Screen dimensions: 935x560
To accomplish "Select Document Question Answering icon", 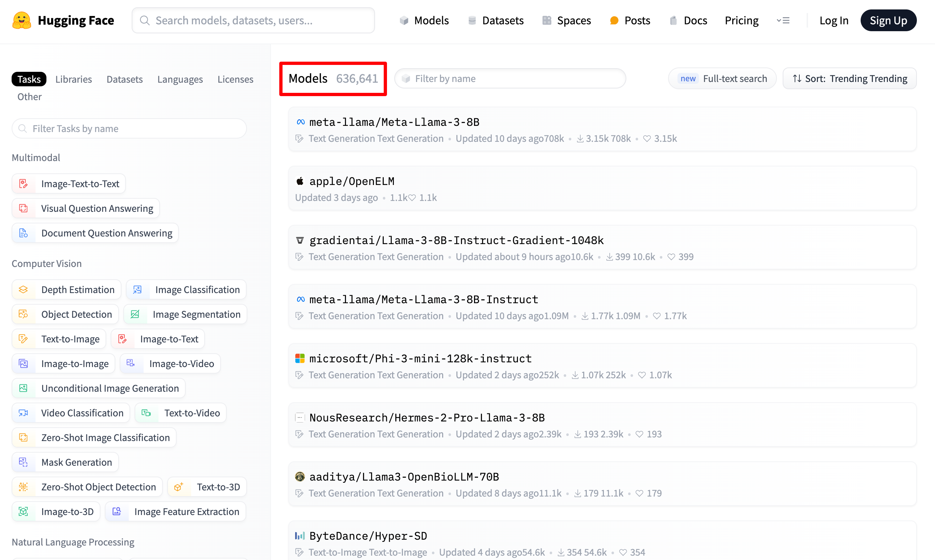I will 24,233.
